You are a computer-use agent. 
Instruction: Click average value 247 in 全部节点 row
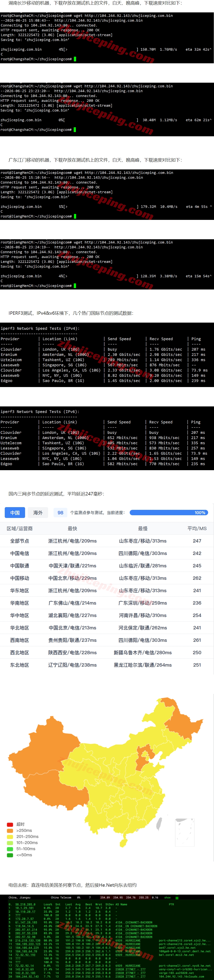pos(197,541)
